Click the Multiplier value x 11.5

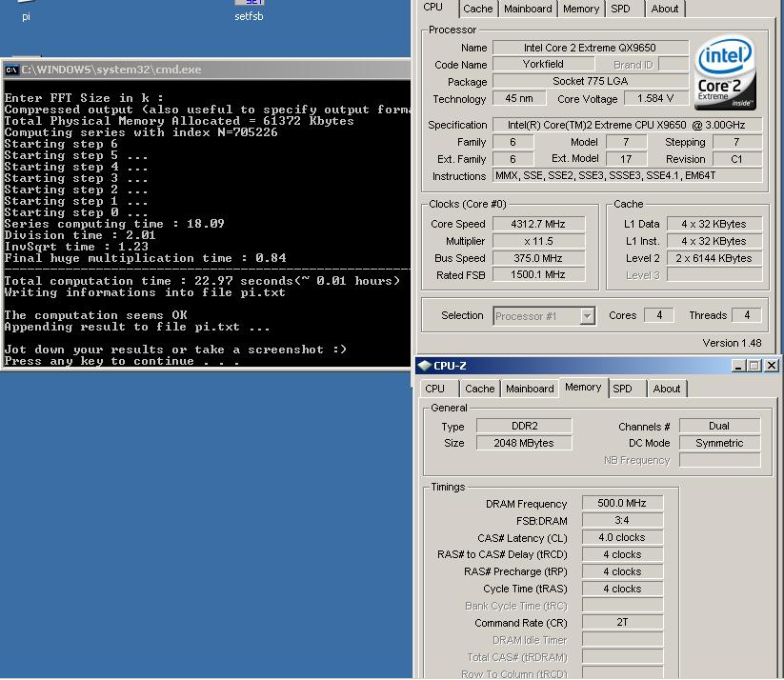[538, 241]
